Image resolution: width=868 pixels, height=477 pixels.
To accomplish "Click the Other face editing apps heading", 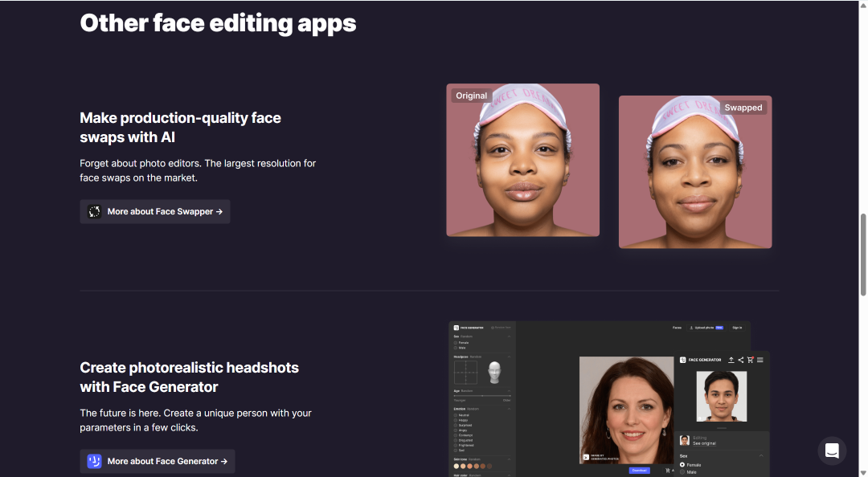I will click(218, 23).
